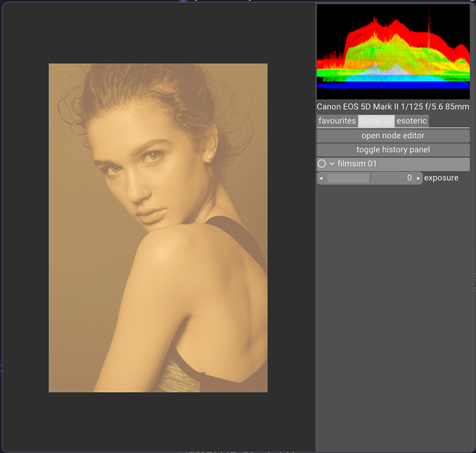Screen dimensions: 476x453
Task: Click the portrait photo preview
Action: point(157,228)
